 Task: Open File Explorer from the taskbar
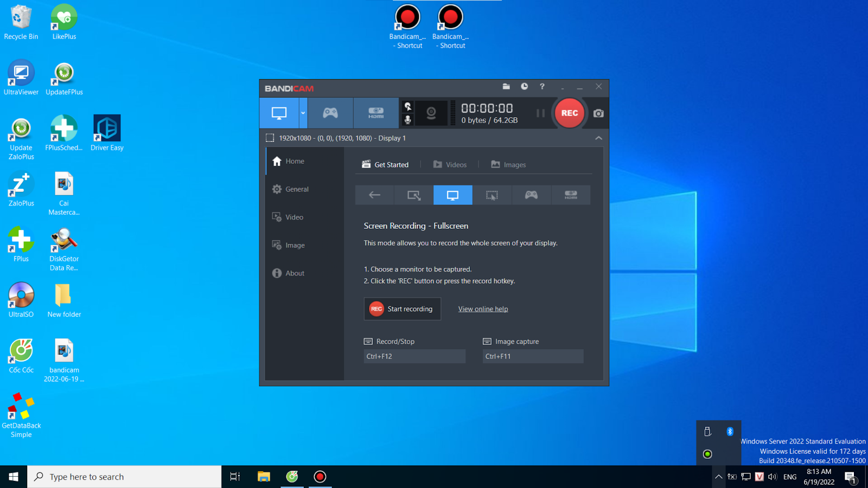264,477
